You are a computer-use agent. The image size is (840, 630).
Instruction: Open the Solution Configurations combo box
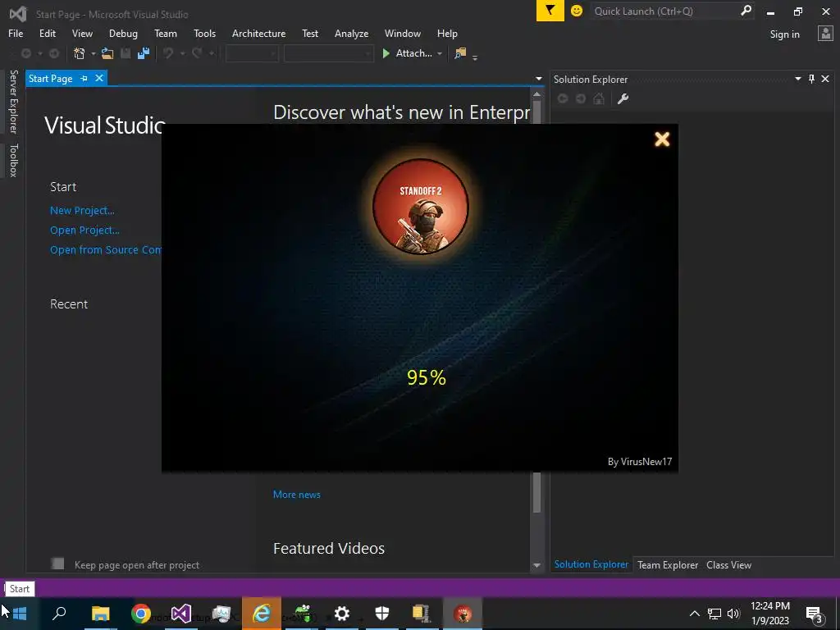[252, 53]
